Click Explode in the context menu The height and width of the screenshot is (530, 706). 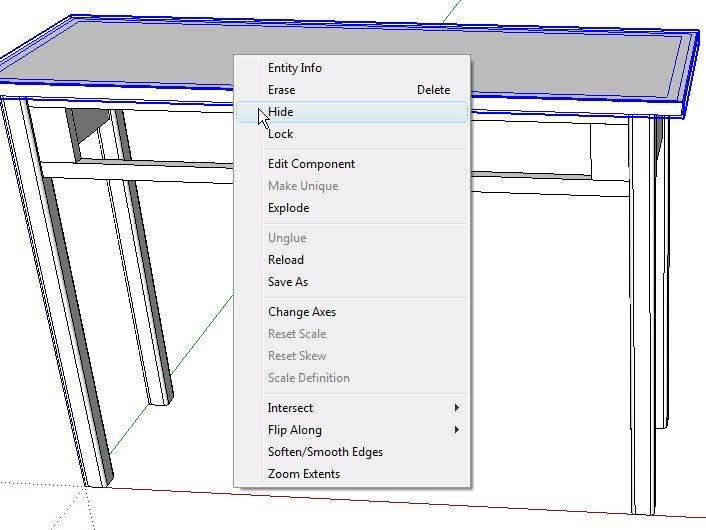coord(352,208)
